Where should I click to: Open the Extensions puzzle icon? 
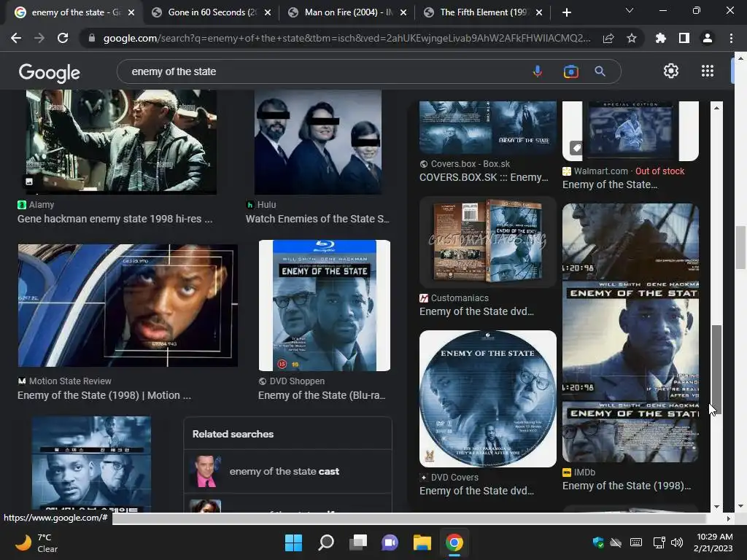(x=660, y=38)
